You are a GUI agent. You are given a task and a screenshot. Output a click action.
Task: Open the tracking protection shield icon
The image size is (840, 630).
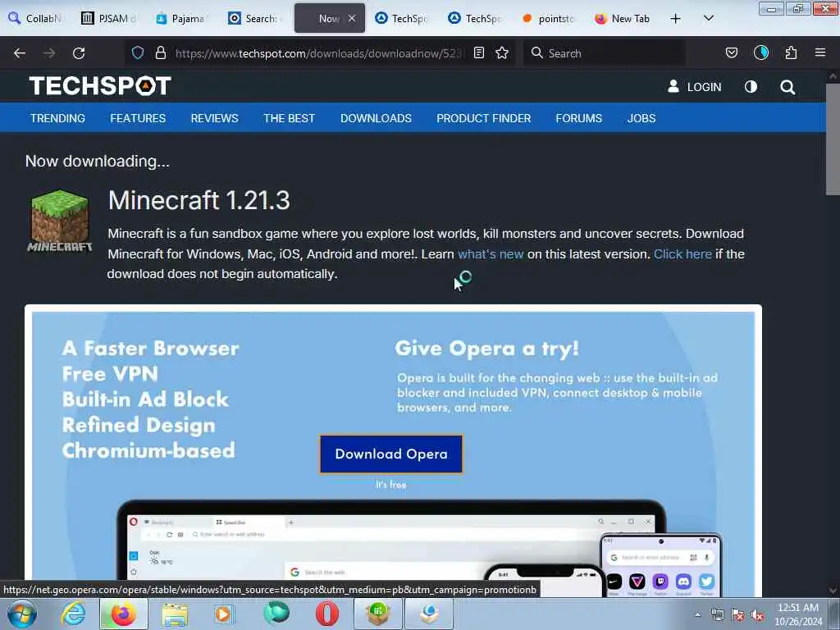[x=138, y=52]
